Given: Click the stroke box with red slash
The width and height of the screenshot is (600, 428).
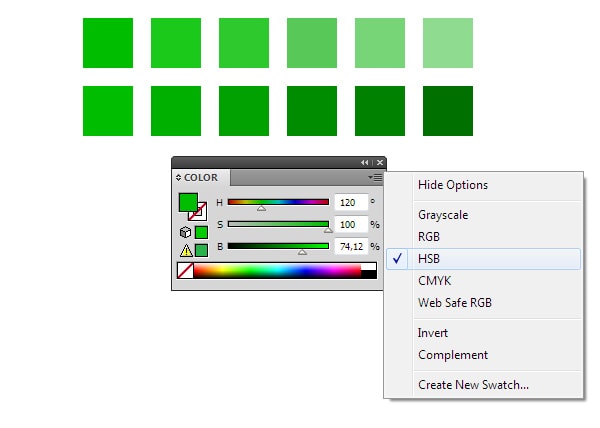Looking at the screenshot, I should (x=202, y=214).
